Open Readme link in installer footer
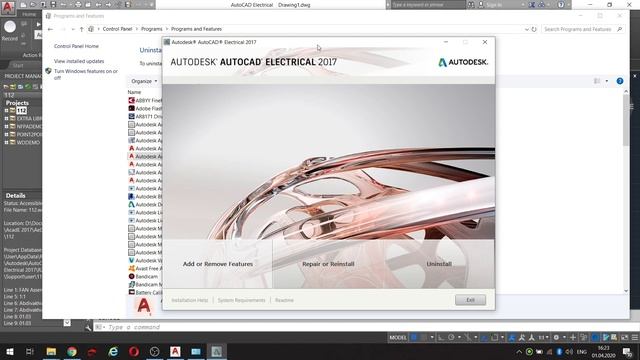 [284, 300]
